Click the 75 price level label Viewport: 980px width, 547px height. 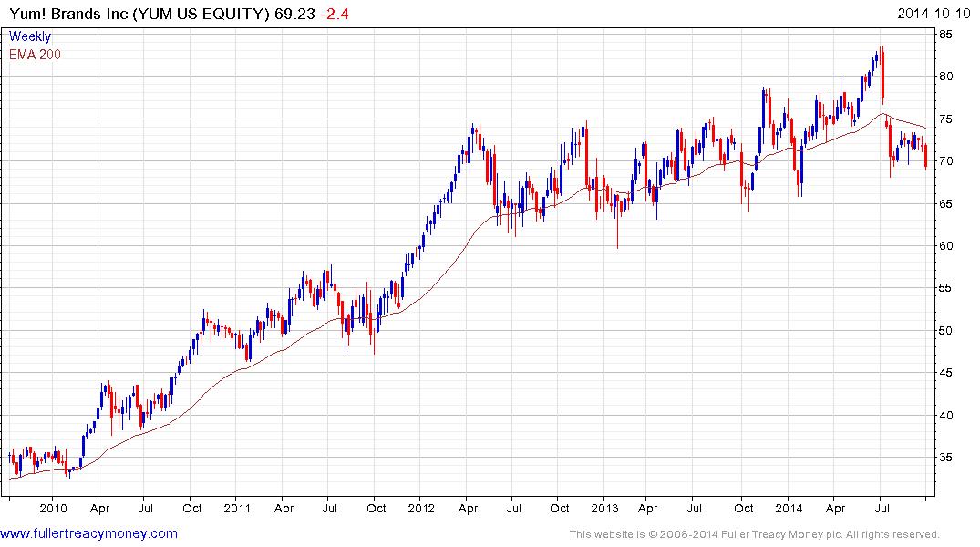point(946,119)
